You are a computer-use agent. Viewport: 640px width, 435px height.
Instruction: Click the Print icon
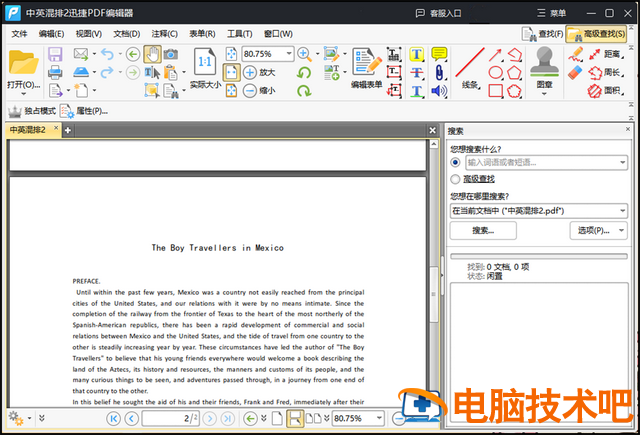(x=55, y=72)
